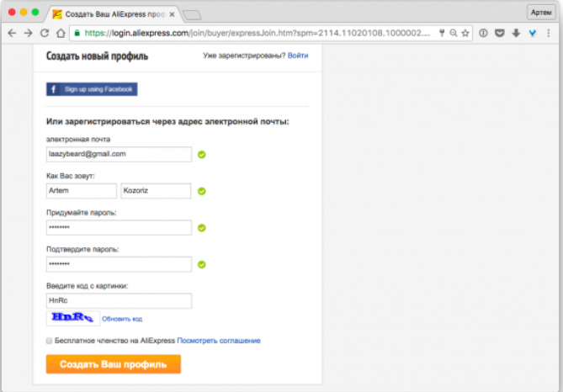The width and height of the screenshot is (563, 392).
Task: Click the captcha image
Action: pos(73,318)
